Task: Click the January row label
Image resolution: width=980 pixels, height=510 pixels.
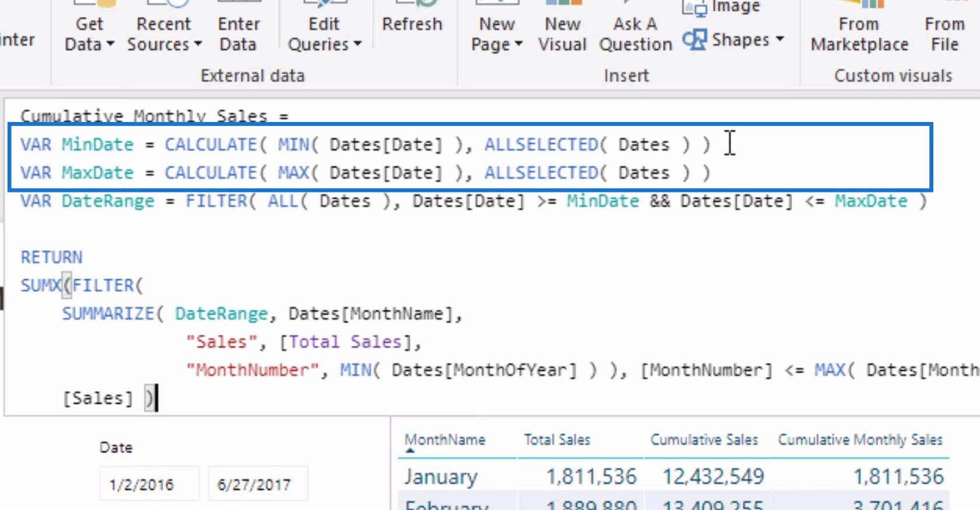Action: [x=441, y=477]
